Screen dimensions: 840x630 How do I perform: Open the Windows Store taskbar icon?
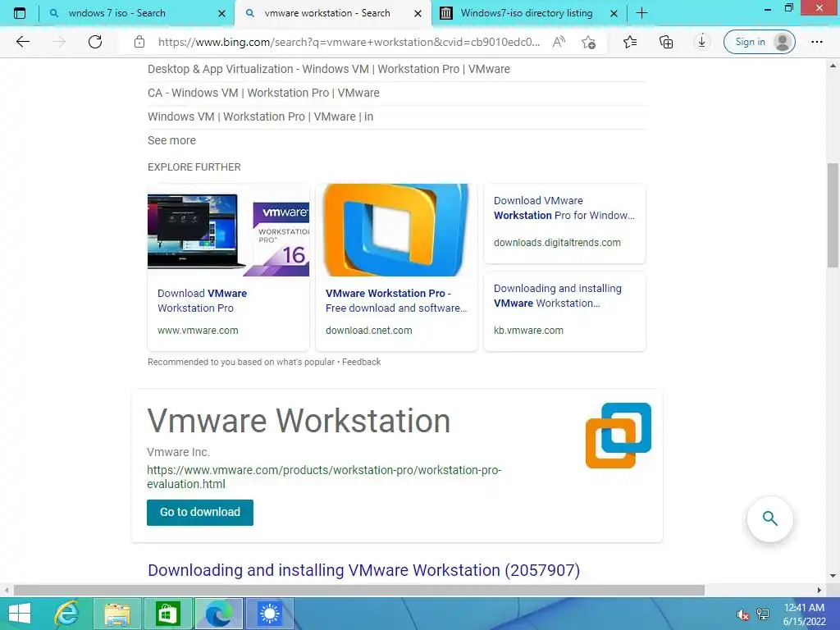(x=167, y=614)
